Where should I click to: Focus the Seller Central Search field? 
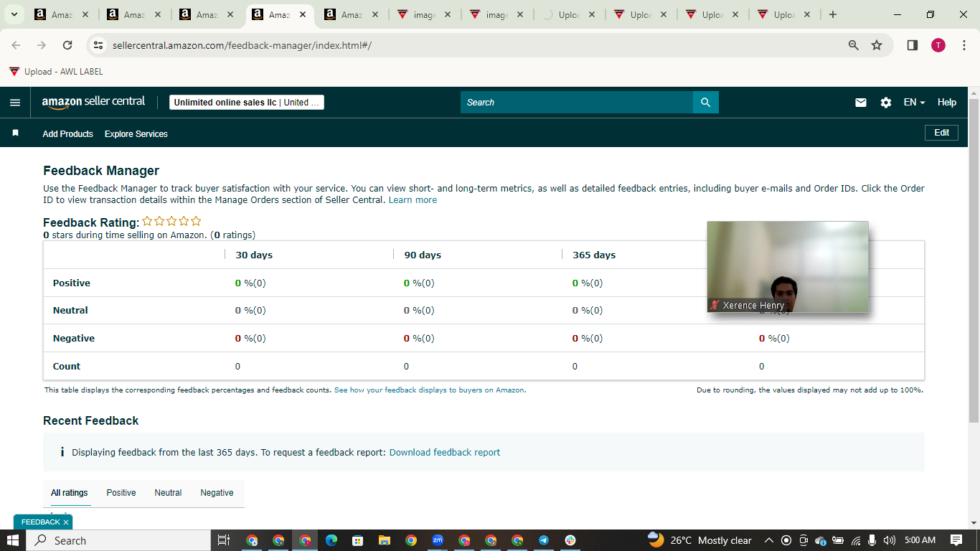click(577, 103)
